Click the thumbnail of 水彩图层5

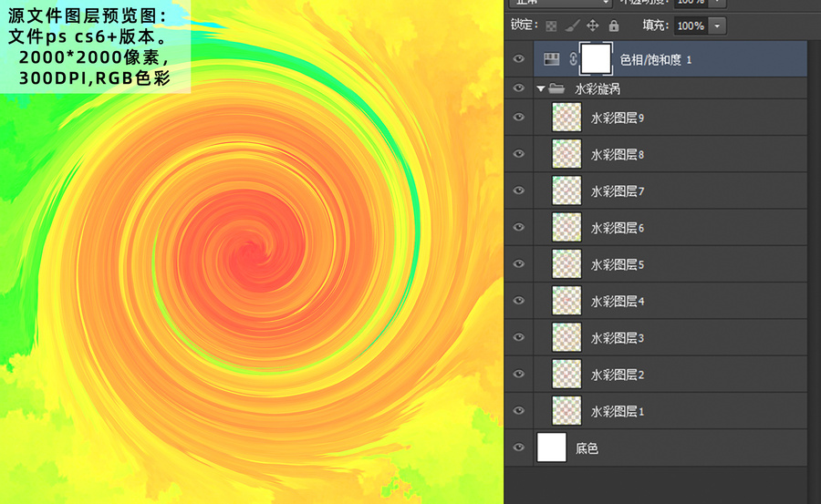[566, 263]
